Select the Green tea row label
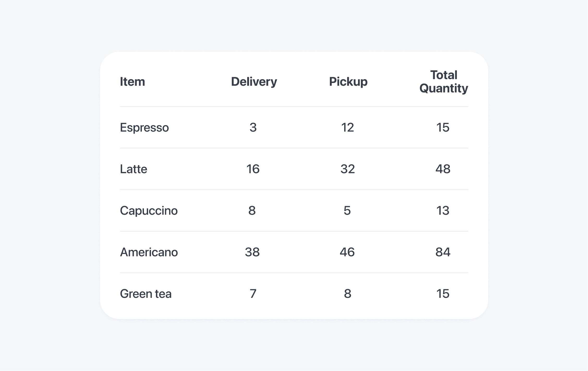Viewport: 588px width, 371px height. [x=146, y=294]
